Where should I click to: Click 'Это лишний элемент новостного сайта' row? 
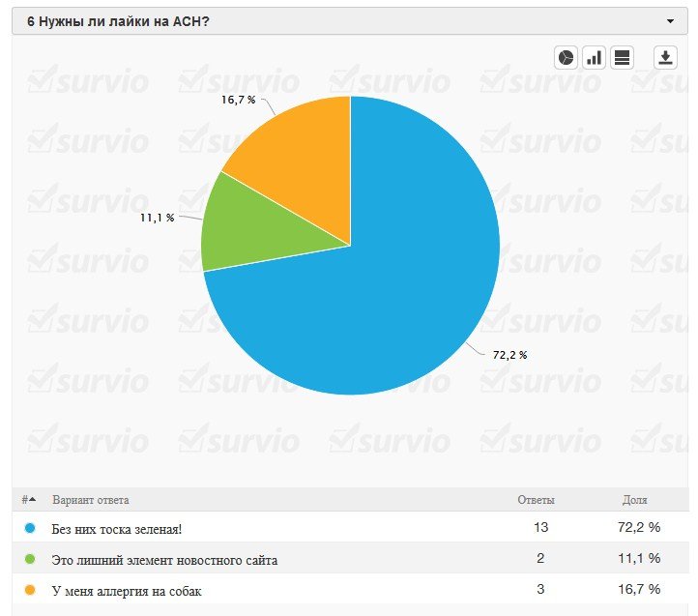(x=350, y=559)
